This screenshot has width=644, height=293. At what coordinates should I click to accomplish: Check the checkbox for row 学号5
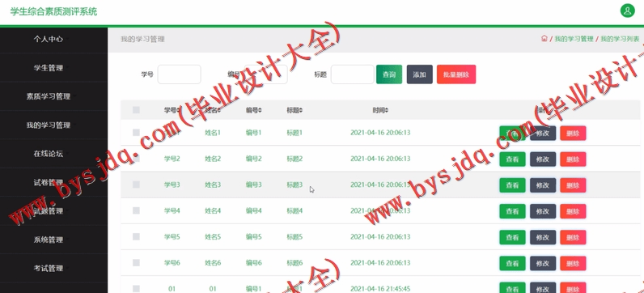pyautogui.click(x=137, y=236)
